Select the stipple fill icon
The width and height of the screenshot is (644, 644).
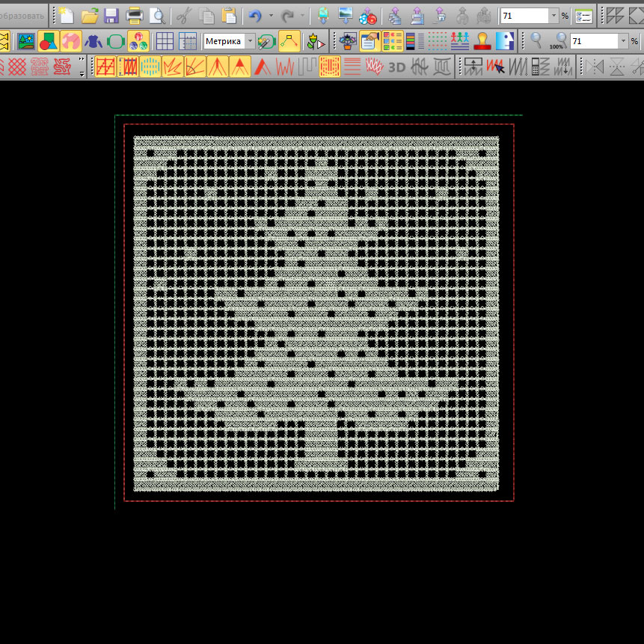40,67
